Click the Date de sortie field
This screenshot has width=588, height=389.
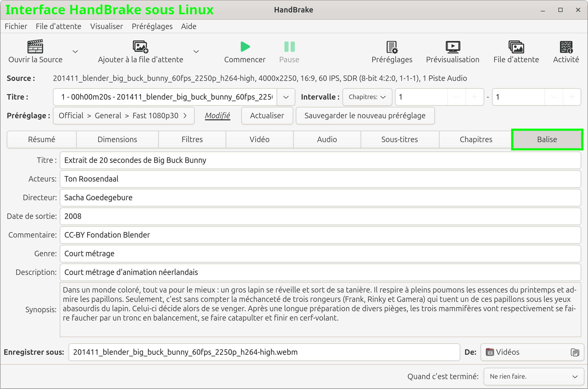tap(320, 216)
